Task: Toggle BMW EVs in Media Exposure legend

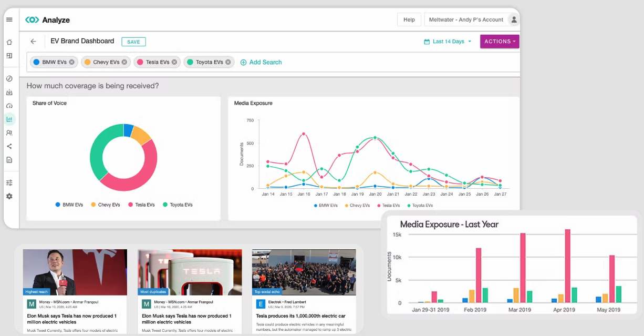Action: [326, 206]
